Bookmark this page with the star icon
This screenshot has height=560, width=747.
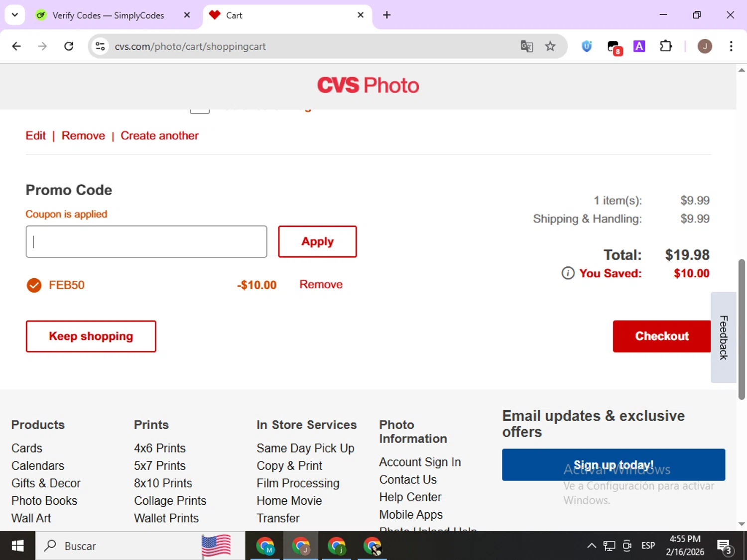click(x=550, y=46)
